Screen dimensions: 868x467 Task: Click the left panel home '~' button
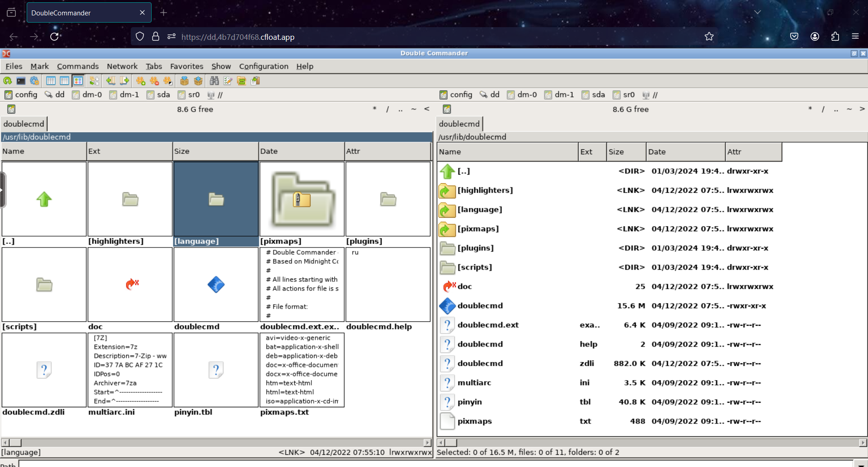pyautogui.click(x=414, y=109)
